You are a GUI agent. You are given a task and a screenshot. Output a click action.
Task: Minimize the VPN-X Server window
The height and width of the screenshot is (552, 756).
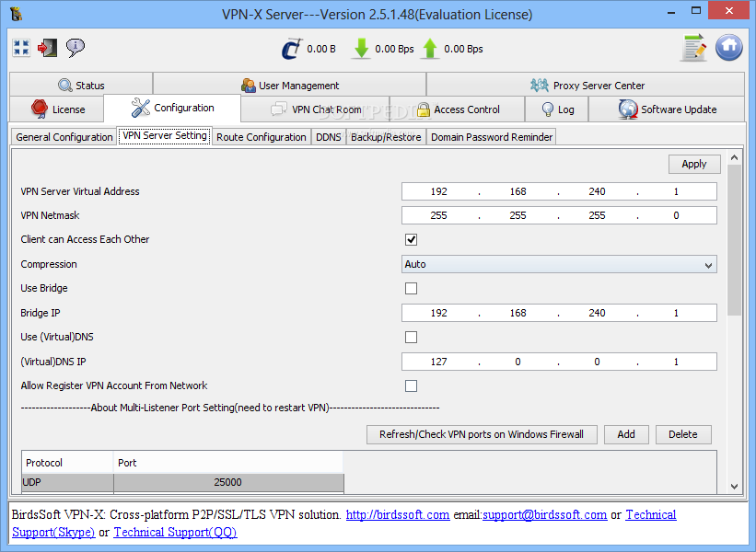(x=670, y=12)
